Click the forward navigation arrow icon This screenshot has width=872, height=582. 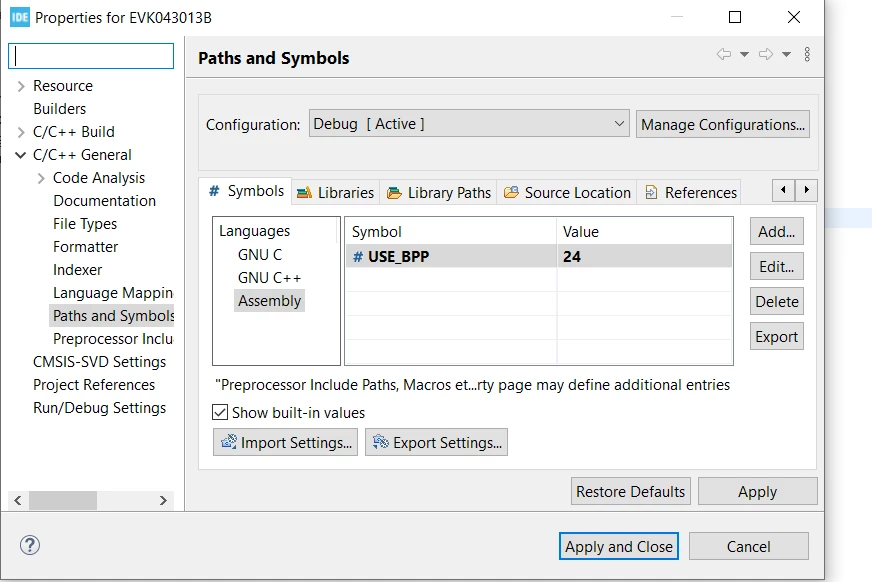[x=766, y=54]
